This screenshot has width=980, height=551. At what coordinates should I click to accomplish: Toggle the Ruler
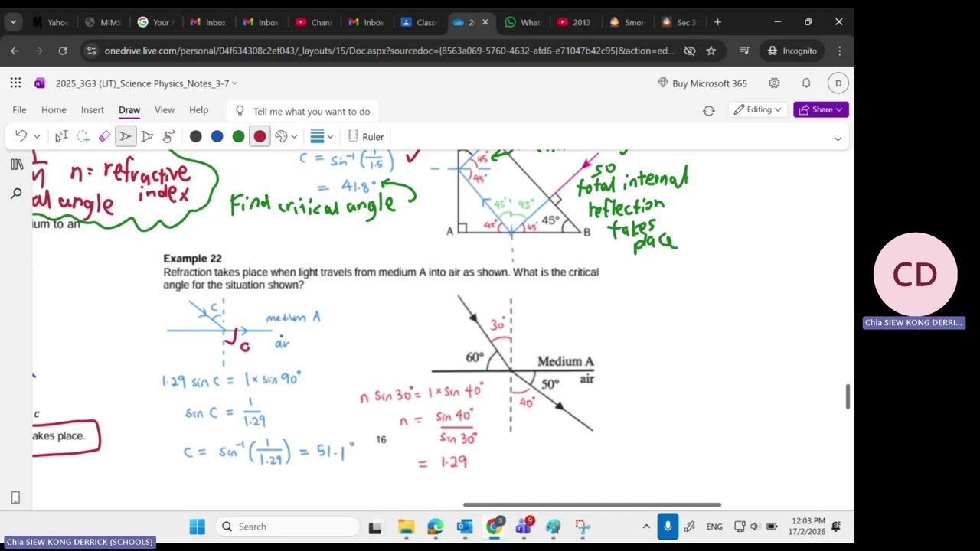(366, 136)
